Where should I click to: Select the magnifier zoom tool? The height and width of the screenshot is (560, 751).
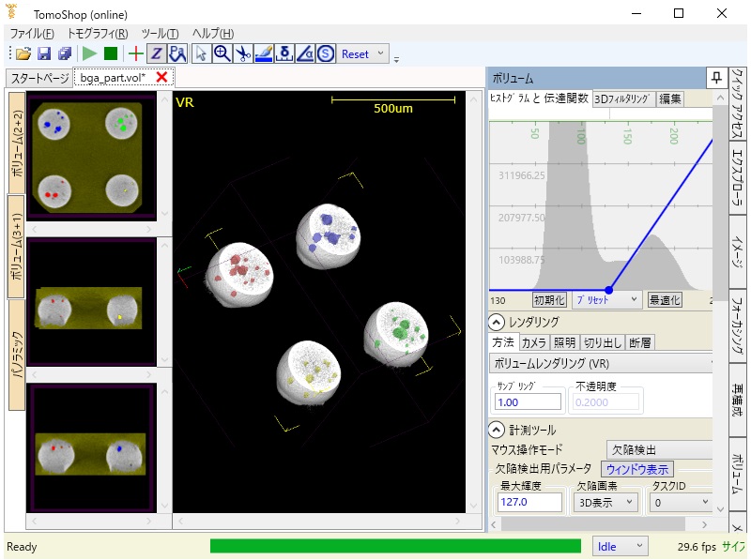click(222, 53)
